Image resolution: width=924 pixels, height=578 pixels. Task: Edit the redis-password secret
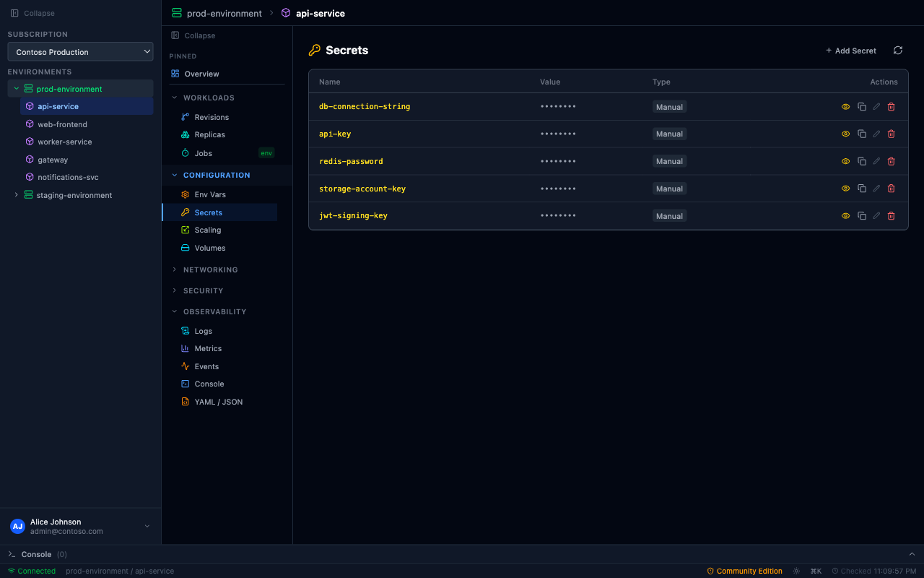tap(876, 161)
